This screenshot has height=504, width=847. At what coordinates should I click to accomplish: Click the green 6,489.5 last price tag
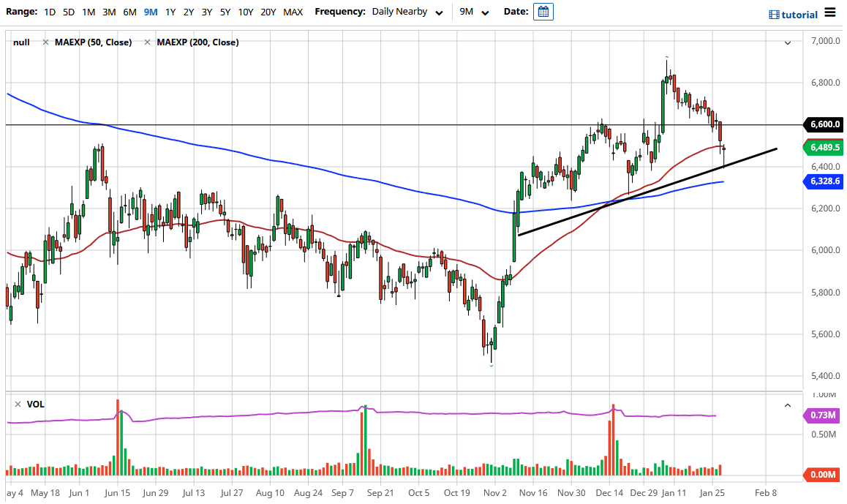coord(825,147)
